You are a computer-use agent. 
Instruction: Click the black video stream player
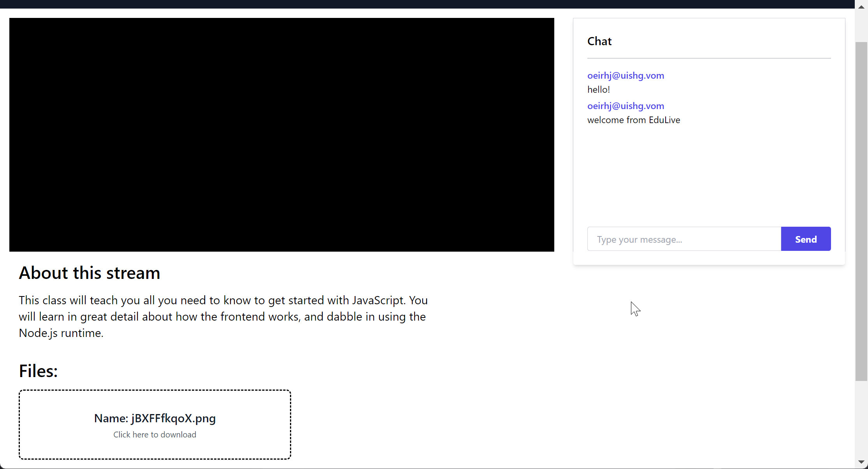click(x=281, y=134)
